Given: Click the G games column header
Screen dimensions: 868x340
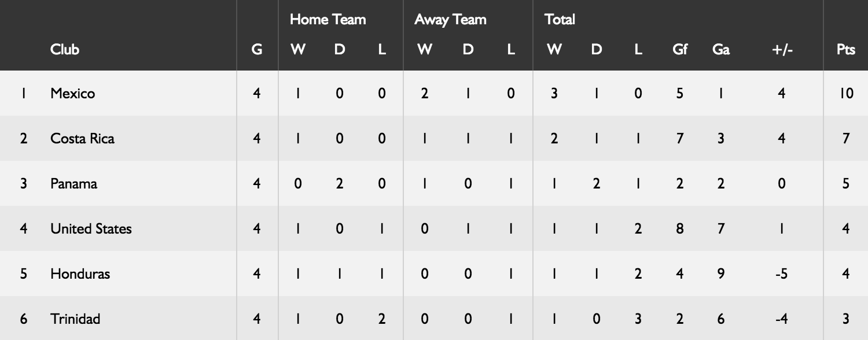Looking at the screenshot, I should pyautogui.click(x=257, y=50).
